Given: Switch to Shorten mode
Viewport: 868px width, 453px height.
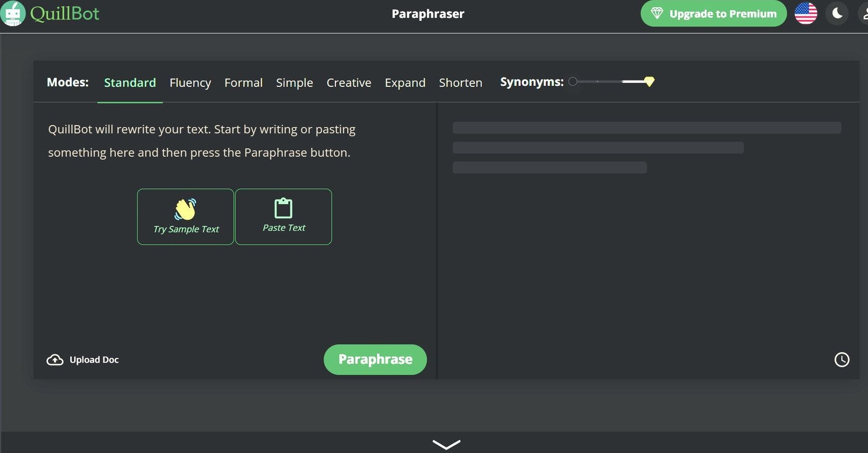Looking at the screenshot, I should [460, 83].
